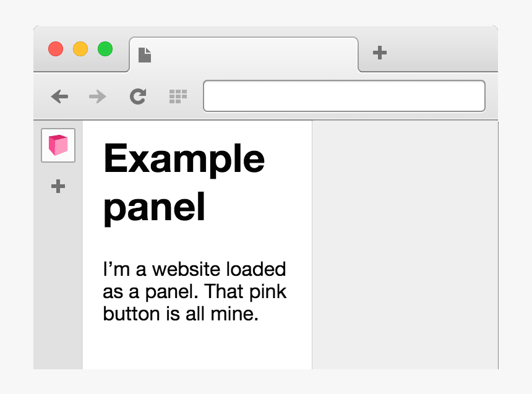The width and height of the screenshot is (532, 394).
Task: Open a new tab with plus button
Action: coord(380,53)
